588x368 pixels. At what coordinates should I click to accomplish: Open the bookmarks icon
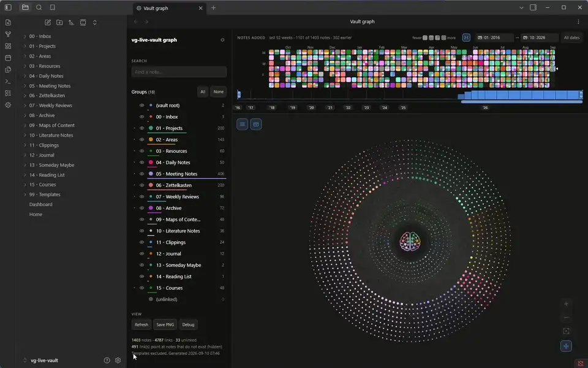pyautogui.click(x=53, y=7)
